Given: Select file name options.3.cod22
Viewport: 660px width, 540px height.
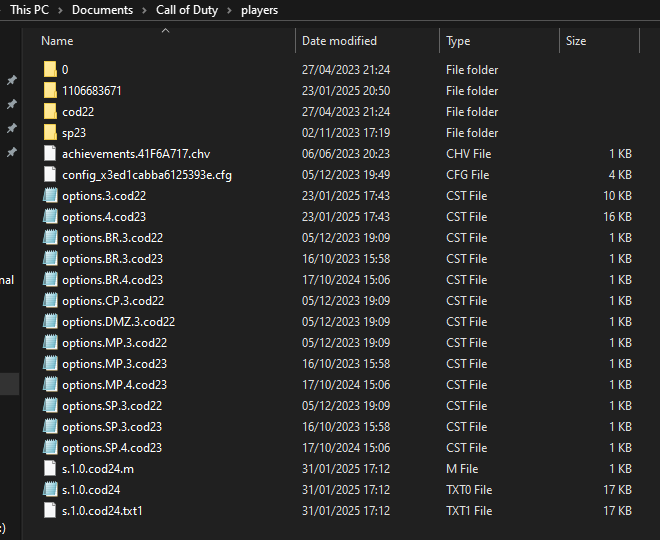Looking at the screenshot, I should (104, 196).
